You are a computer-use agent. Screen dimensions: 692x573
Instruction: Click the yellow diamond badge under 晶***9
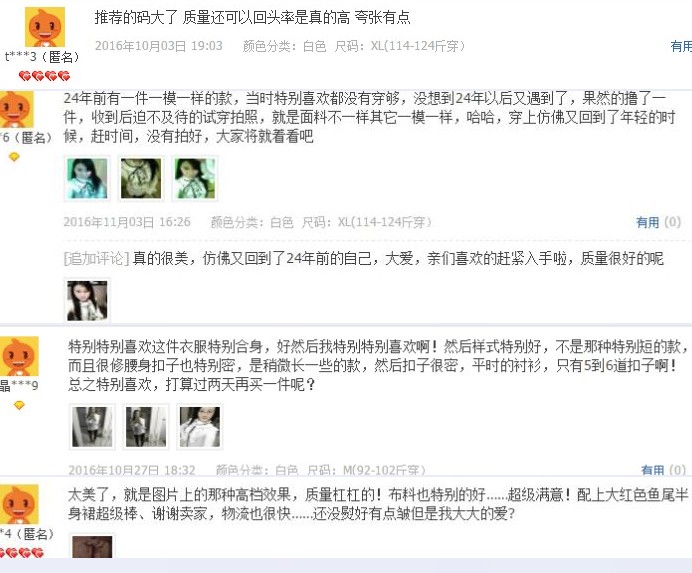click(19, 405)
